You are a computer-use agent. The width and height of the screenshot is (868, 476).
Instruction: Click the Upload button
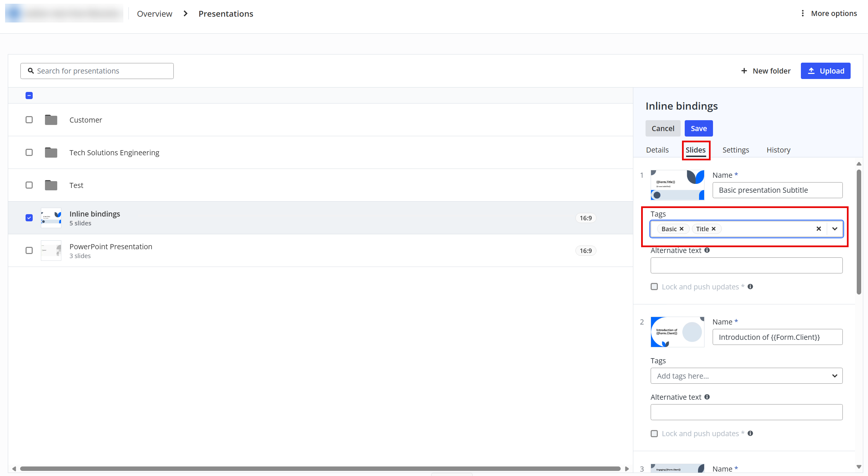825,71
